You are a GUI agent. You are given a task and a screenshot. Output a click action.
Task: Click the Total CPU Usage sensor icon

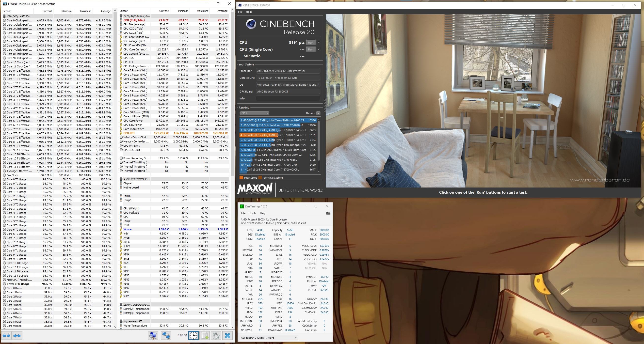(4, 284)
